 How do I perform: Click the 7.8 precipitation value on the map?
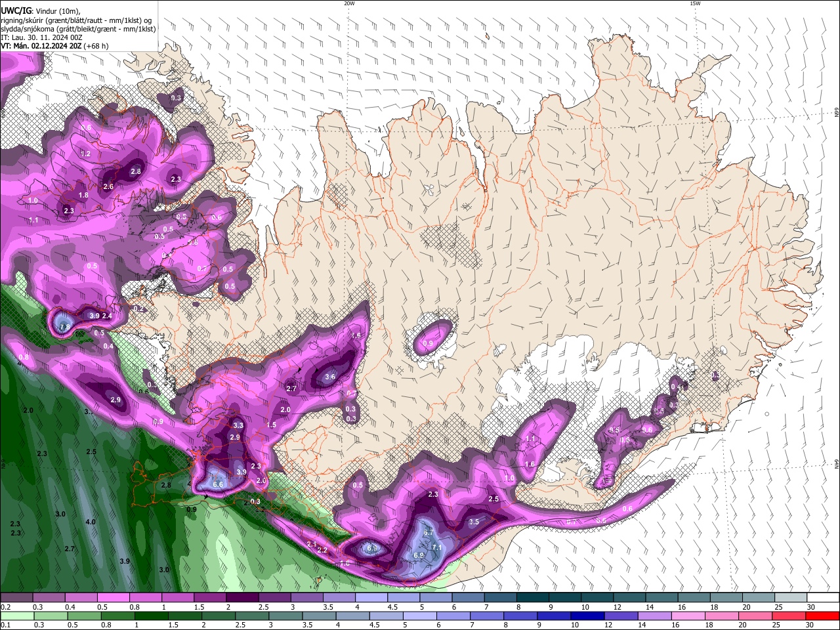pyautogui.click(x=64, y=327)
